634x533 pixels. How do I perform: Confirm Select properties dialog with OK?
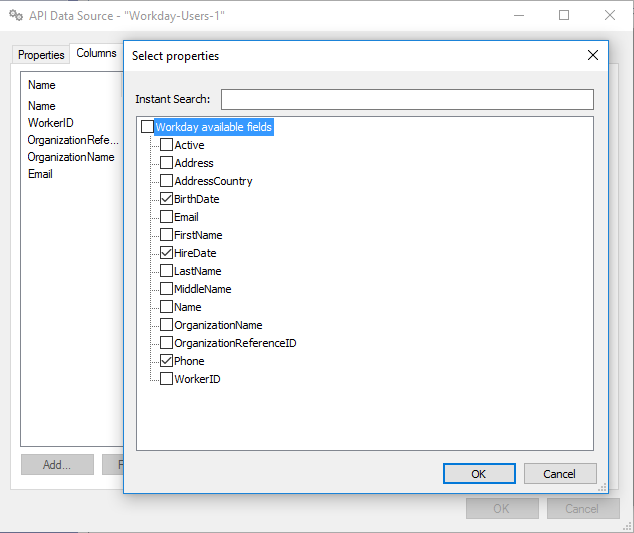click(x=479, y=474)
